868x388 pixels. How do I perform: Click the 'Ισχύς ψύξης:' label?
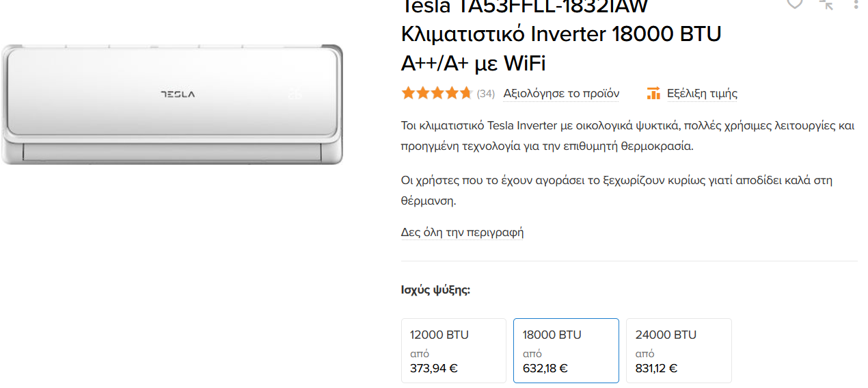click(x=435, y=289)
